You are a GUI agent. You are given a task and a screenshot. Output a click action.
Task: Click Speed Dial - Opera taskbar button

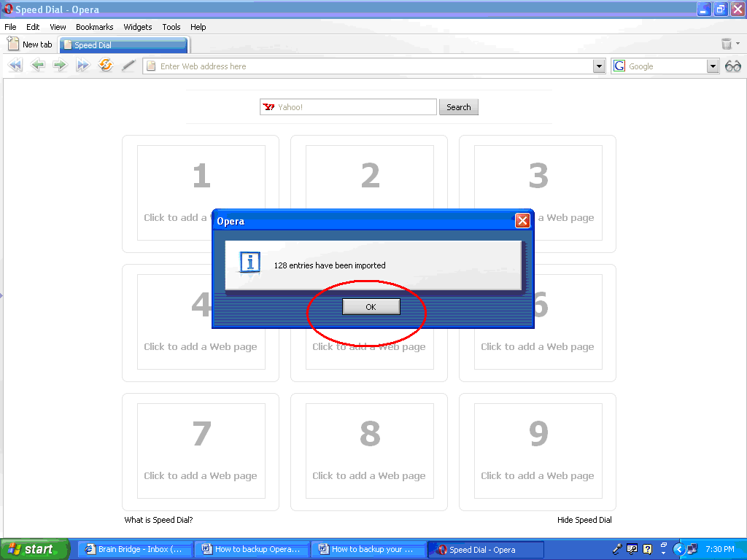487,549
